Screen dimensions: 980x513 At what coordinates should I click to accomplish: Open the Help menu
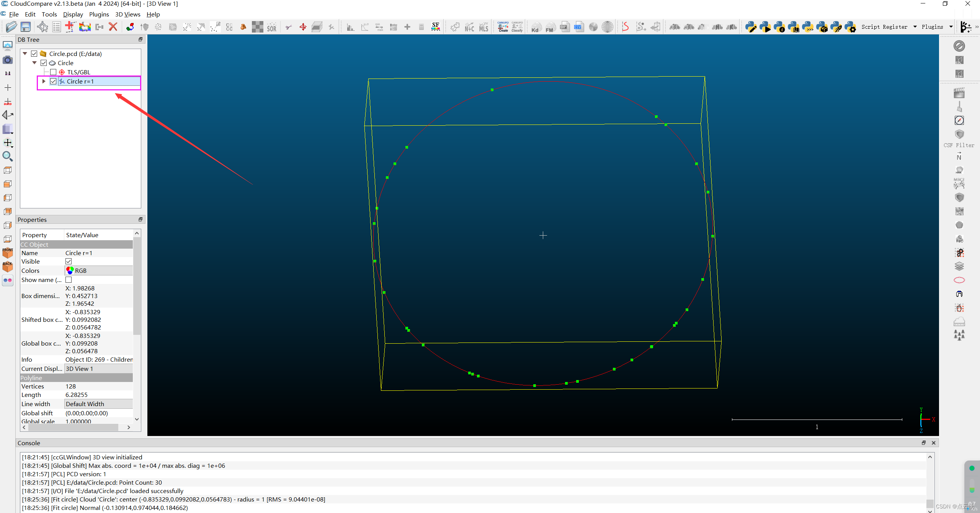coord(153,14)
